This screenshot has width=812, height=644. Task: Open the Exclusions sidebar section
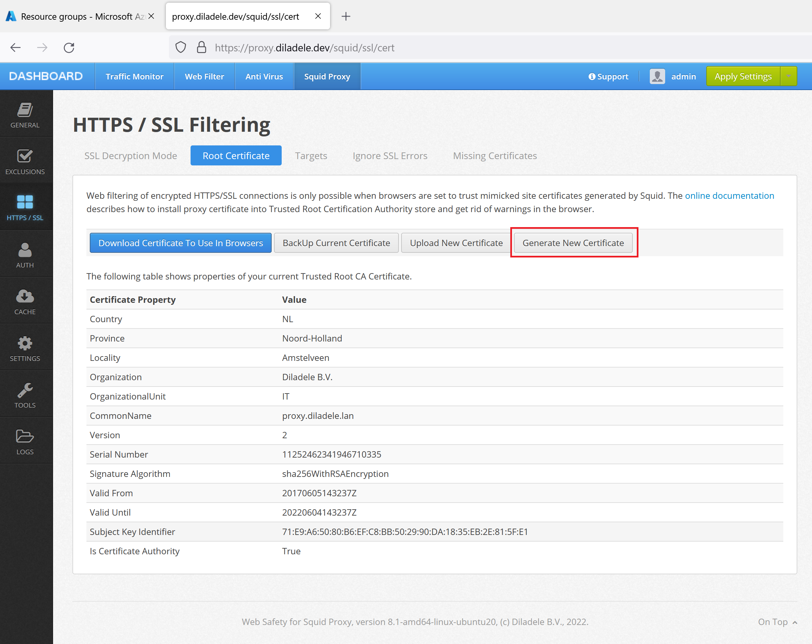coord(25,162)
